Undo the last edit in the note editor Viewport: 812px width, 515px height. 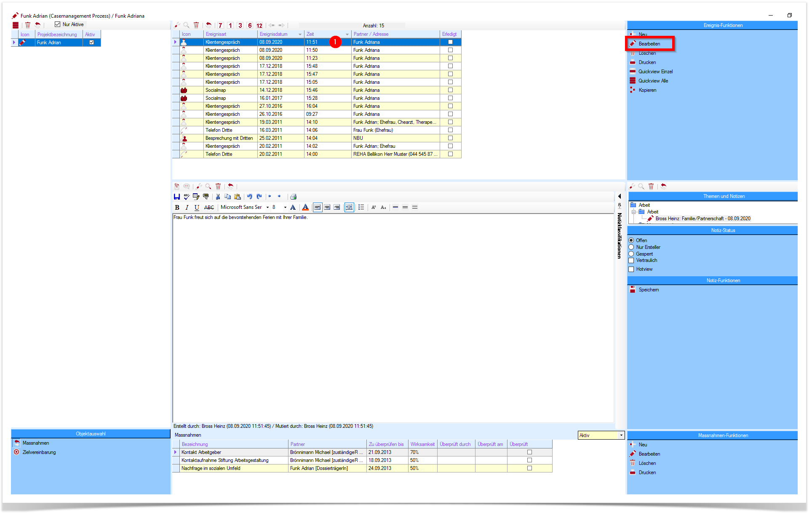point(250,197)
